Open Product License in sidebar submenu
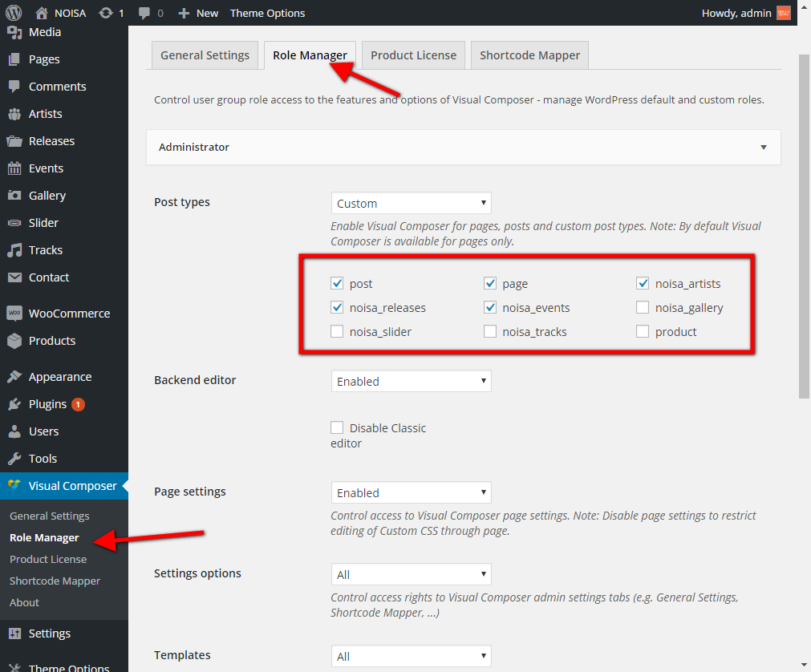The width and height of the screenshot is (811, 672). tap(48, 559)
